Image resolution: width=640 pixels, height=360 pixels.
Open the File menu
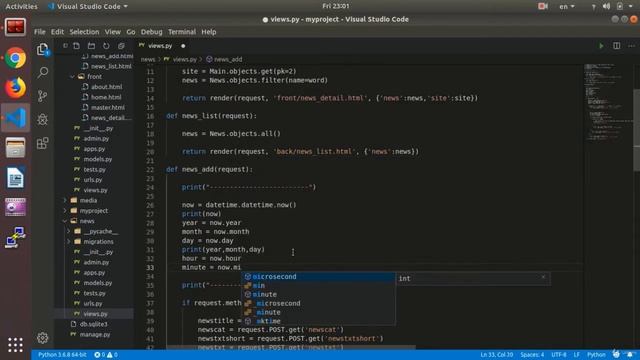pyautogui.click(x=40, y=32)
